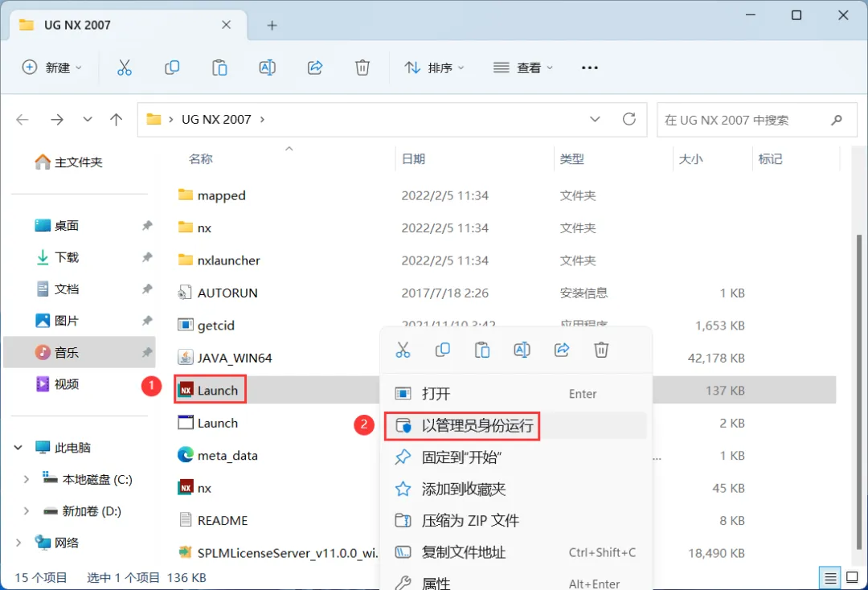Image resolution: width=868 pixels, height=590 pixels.
Task: Click the 标记 column header
Action: pos(771,159)
